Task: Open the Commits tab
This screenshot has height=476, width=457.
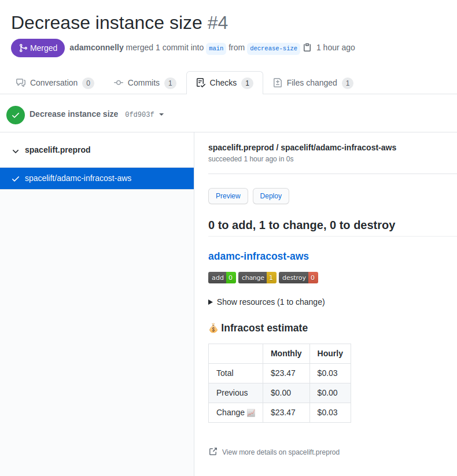Action: (x=143, y=83)
